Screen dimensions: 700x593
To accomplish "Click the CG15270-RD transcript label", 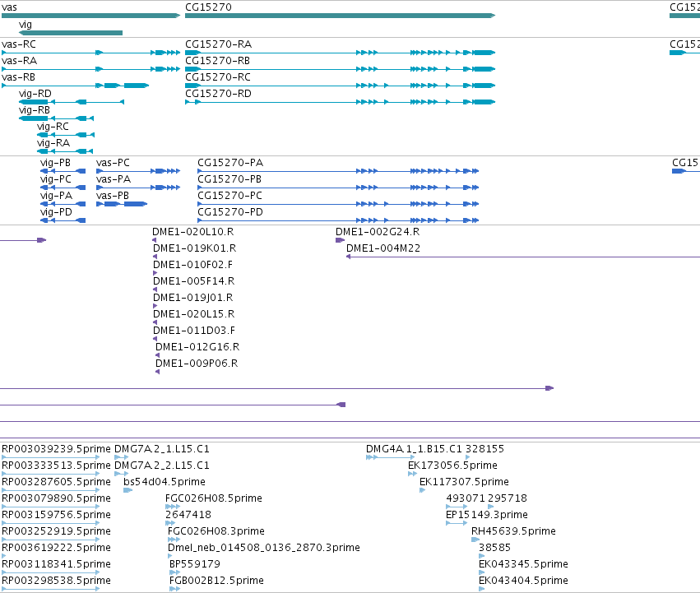I will (218, 94).
